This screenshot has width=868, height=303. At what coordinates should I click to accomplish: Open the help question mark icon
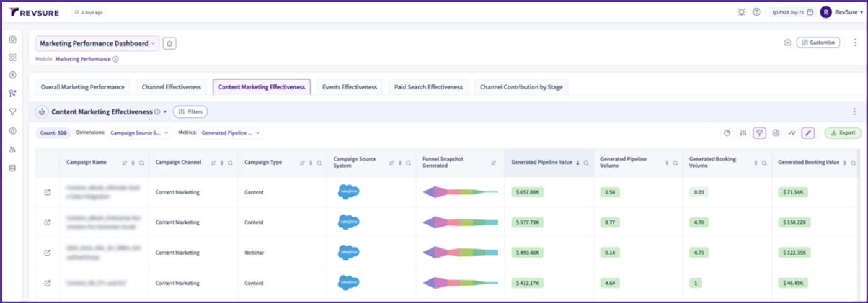coord(756,12)
